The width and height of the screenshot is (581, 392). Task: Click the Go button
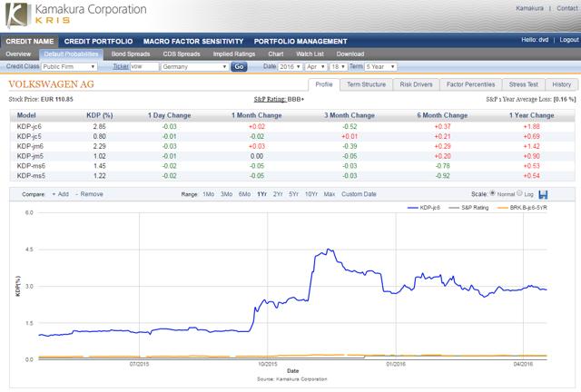[239, 66]
